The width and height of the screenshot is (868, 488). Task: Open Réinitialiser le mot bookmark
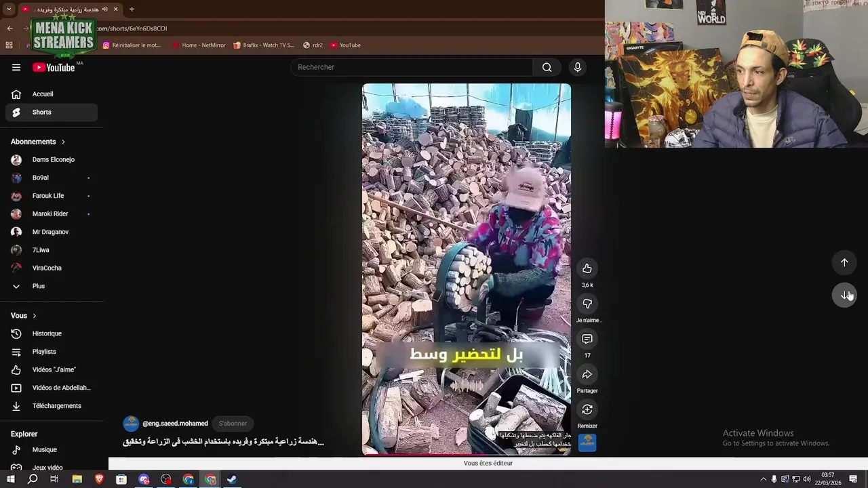[x=132, y=45]
